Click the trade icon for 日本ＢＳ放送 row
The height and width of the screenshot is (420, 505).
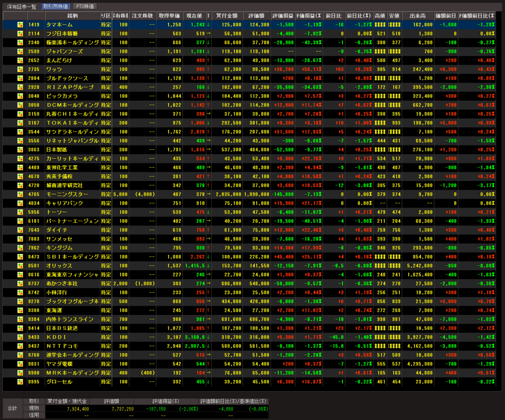pos(20,328)
